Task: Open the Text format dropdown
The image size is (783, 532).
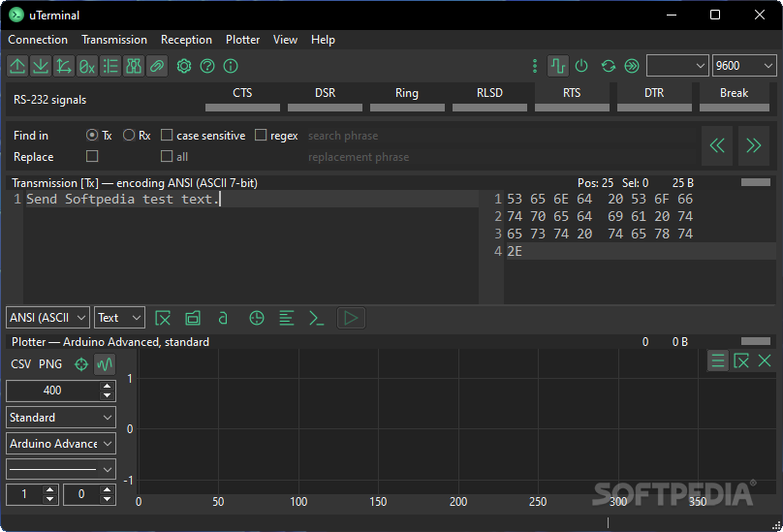Action: (120, 318)
